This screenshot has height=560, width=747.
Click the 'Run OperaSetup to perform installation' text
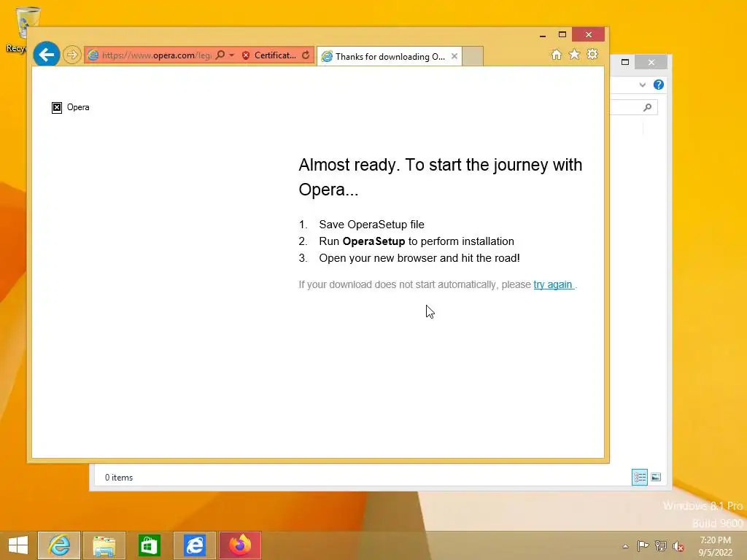coord(417,241)
